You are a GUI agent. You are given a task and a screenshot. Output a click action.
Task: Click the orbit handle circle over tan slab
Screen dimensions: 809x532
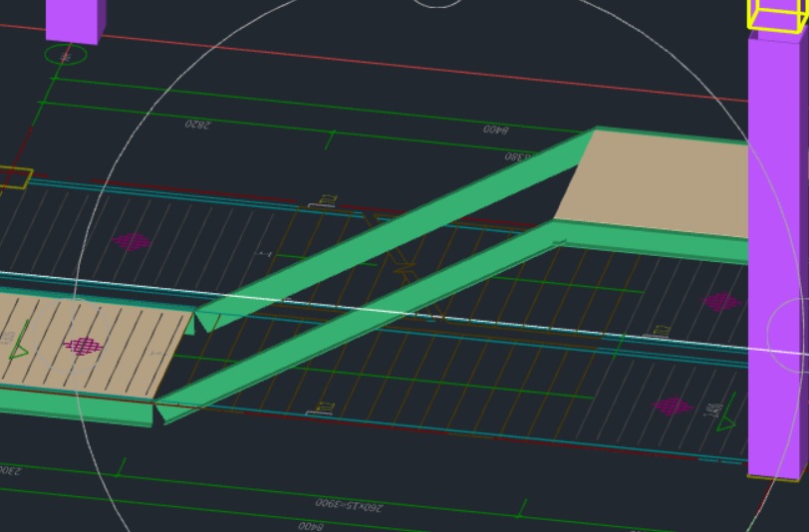pos(71,336)
